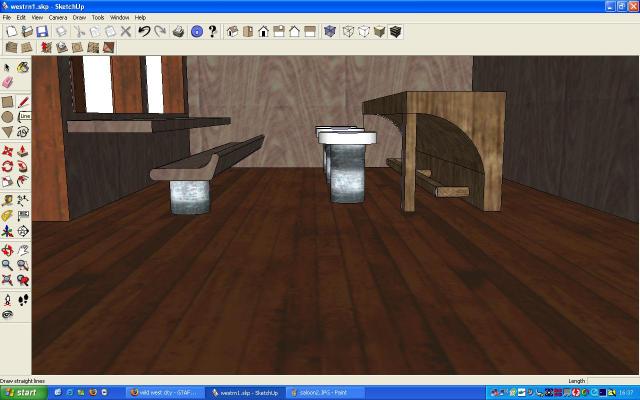This screenshot has height=400, width=640.
Task: Open the Camera menu
Action: point(58,17)
